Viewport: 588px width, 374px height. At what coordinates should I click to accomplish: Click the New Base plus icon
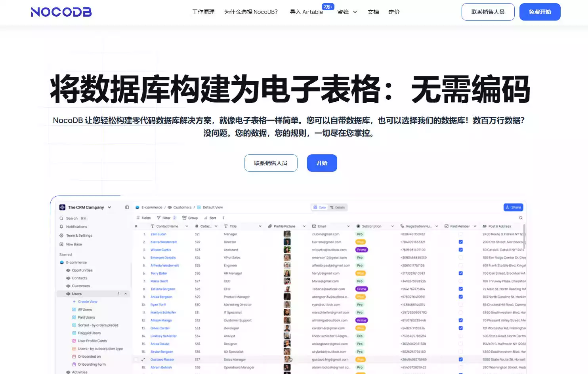[x=61, y=244]
